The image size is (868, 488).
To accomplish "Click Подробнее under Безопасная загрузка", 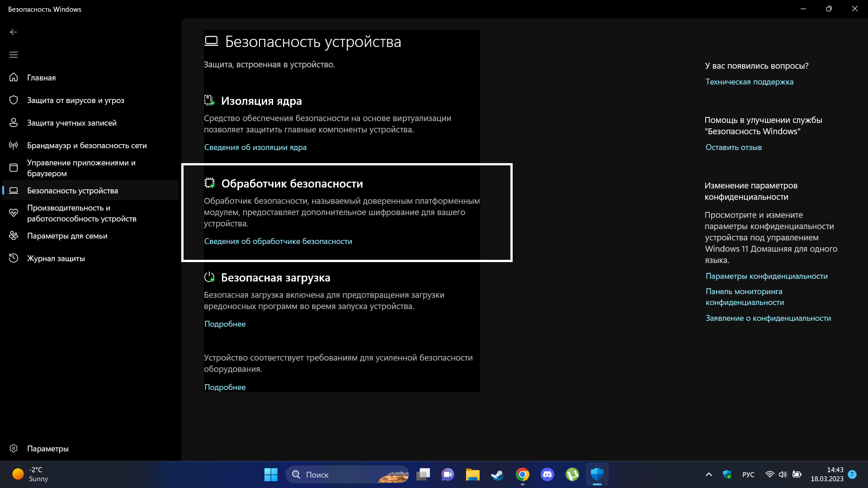I will (225, 324).
